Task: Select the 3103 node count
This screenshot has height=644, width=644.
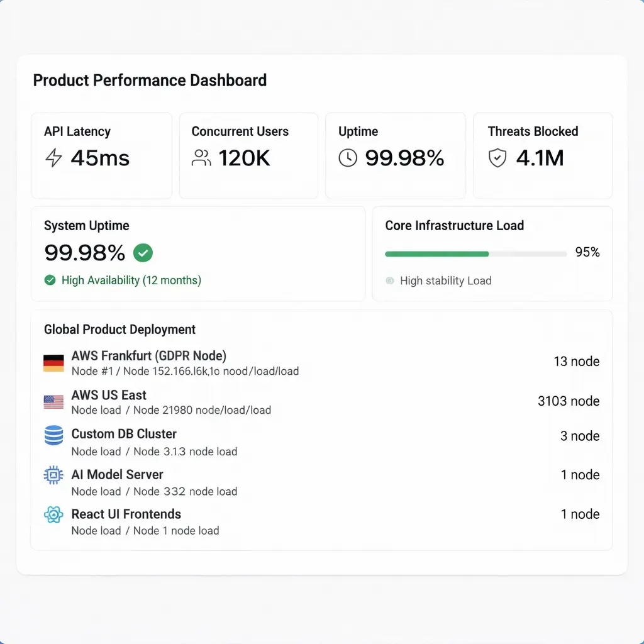Action: (568, 401)
